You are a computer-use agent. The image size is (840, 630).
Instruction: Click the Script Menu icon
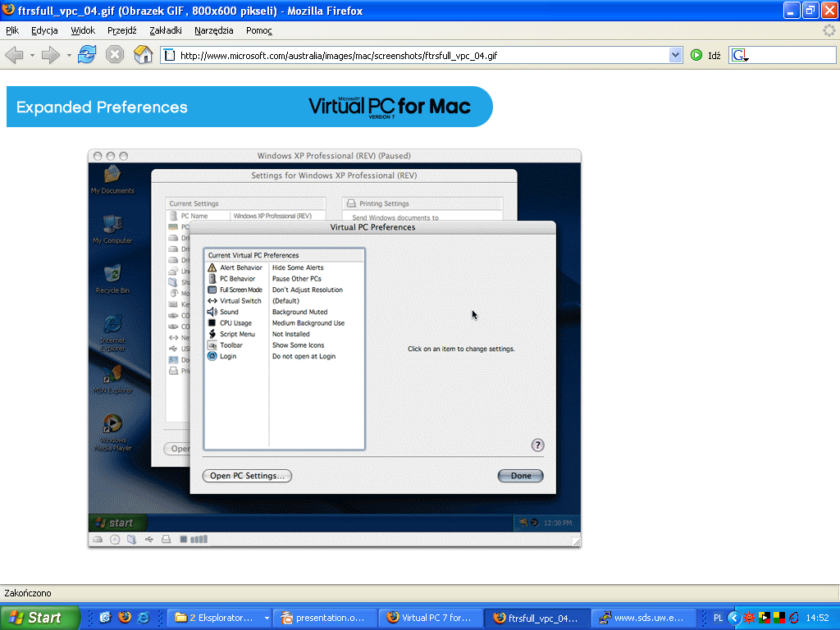pyautogui.click(x=212, y=334)
